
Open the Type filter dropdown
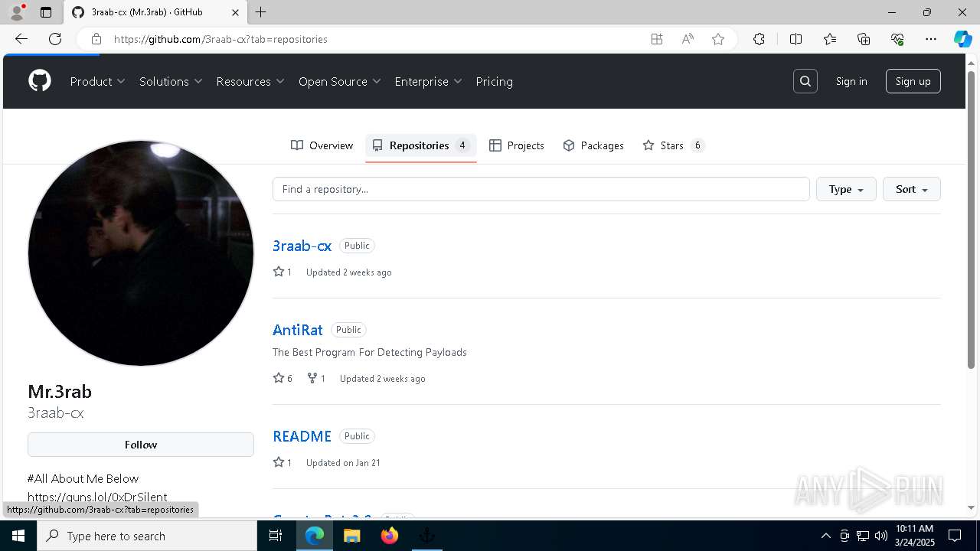[x=846, y=189]
